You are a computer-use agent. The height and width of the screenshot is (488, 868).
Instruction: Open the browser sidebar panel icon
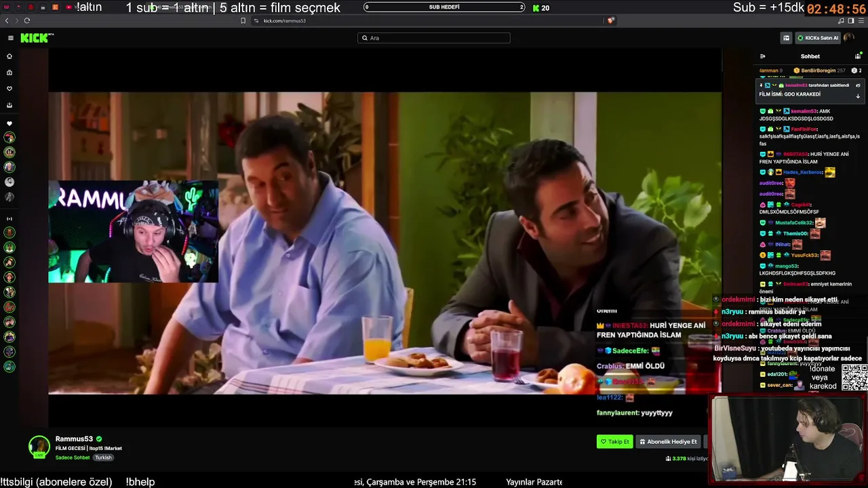pos(851,20)
